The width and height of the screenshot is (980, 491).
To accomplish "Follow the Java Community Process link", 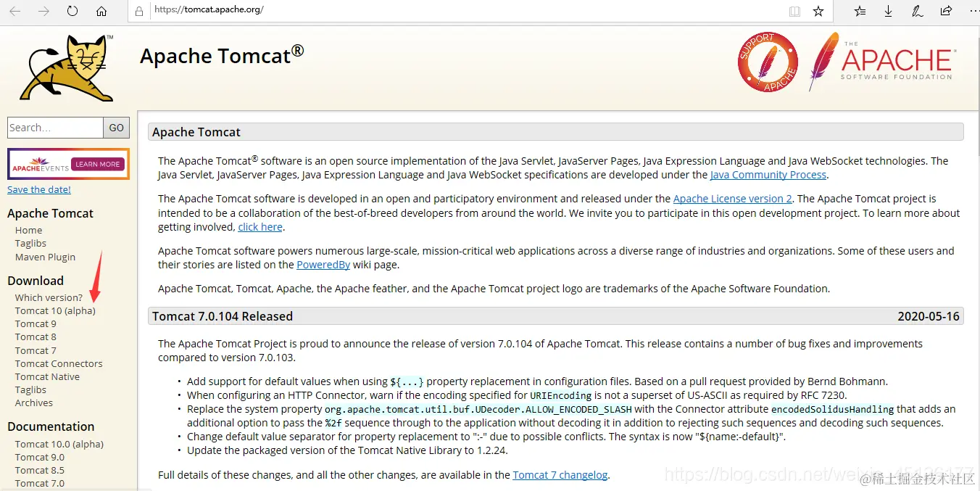I will tap(768, 175).
